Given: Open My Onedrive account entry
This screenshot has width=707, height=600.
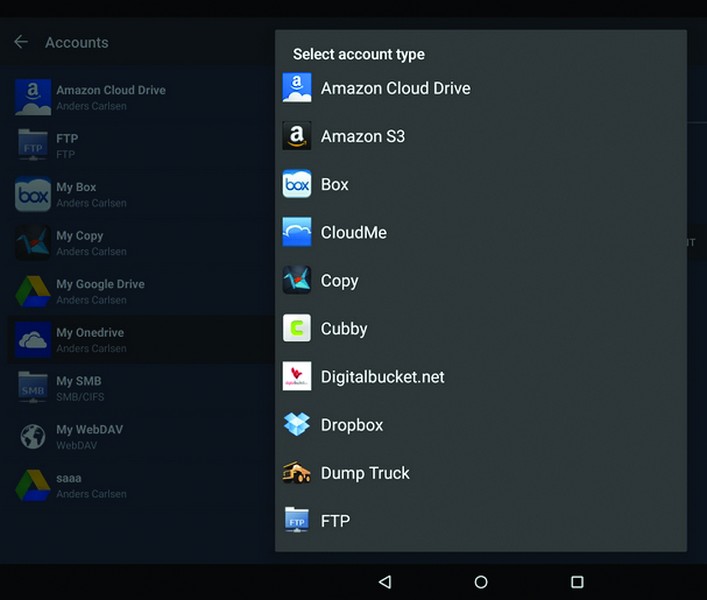Looking at the screenshot, I should [x=141, y=339].
